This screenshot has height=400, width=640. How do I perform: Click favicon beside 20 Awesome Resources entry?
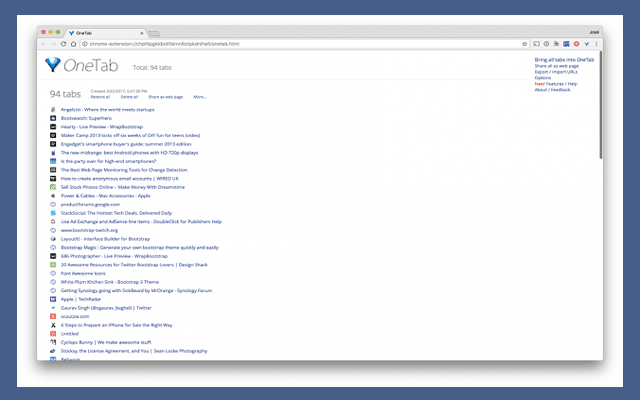[53, 264]
